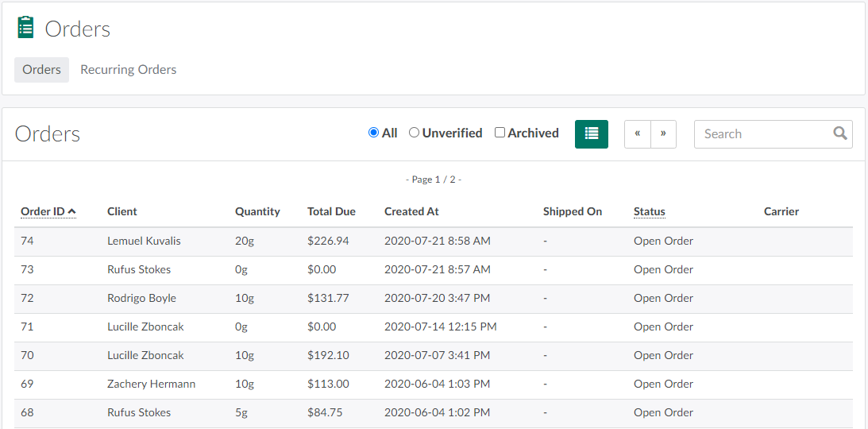Enable the Archived checkbox

(x=500, y=133)
